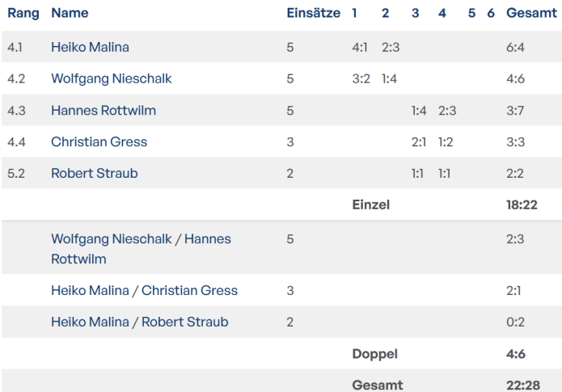This screenshot has width=562, height=392.
Task: Click the Name column header
Action: [x=70, y=13]
